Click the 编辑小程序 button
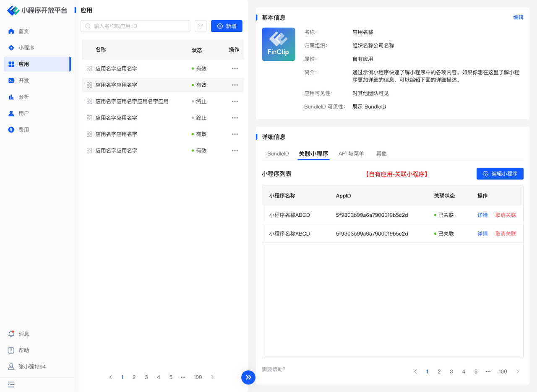The width and height of the screenshot is (537, 392). click(500, 174)
